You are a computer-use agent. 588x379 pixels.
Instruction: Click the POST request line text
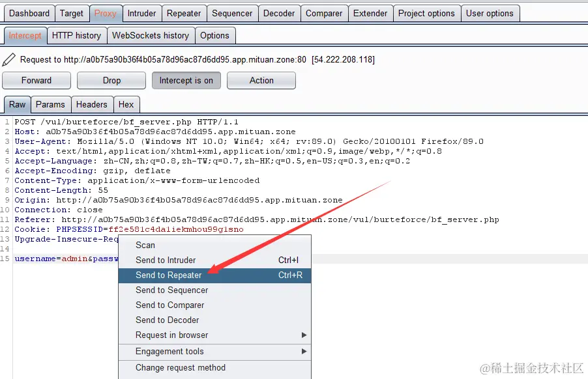(126, 122)
